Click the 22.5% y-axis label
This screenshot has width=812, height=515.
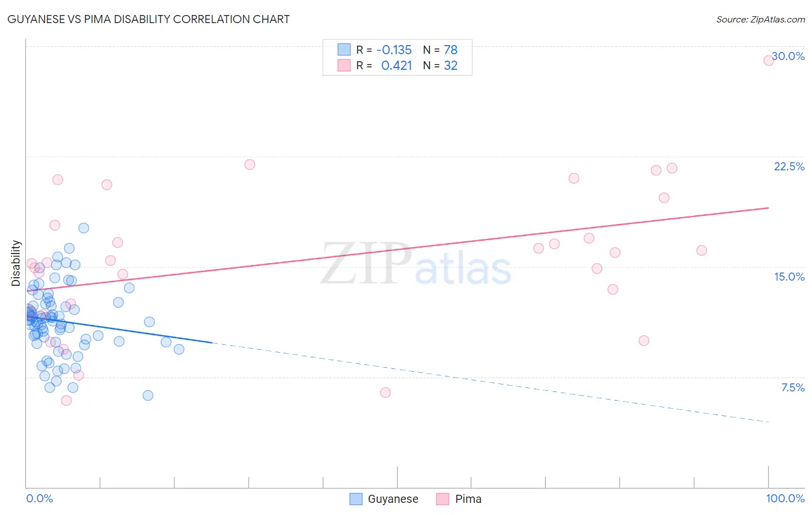point(789,166)
